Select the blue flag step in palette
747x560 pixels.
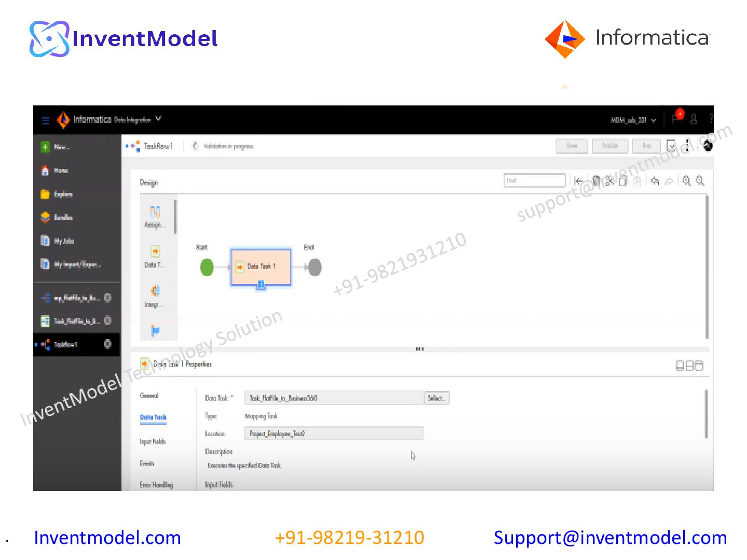[x=155, y=331]
